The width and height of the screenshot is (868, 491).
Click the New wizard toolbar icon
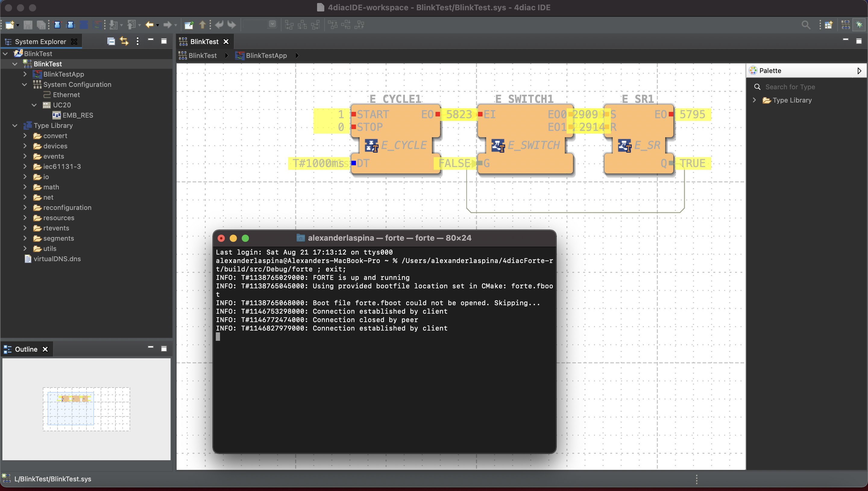tap(9, 25)
